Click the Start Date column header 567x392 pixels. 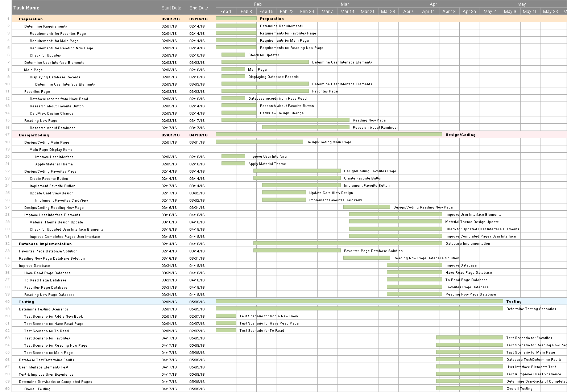171,8
